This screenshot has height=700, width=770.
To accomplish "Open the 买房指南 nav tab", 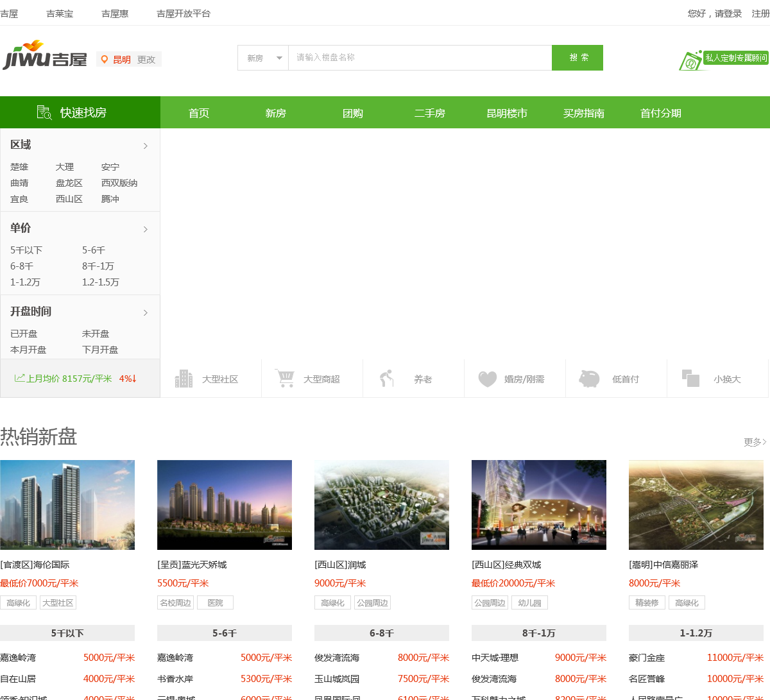I will (x=584, y=113).
